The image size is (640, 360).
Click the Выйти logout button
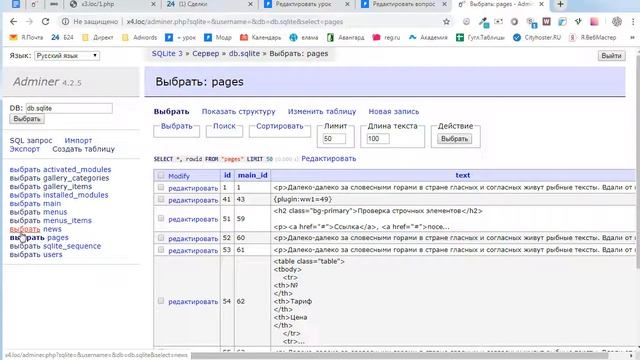[x=611, y=56]
